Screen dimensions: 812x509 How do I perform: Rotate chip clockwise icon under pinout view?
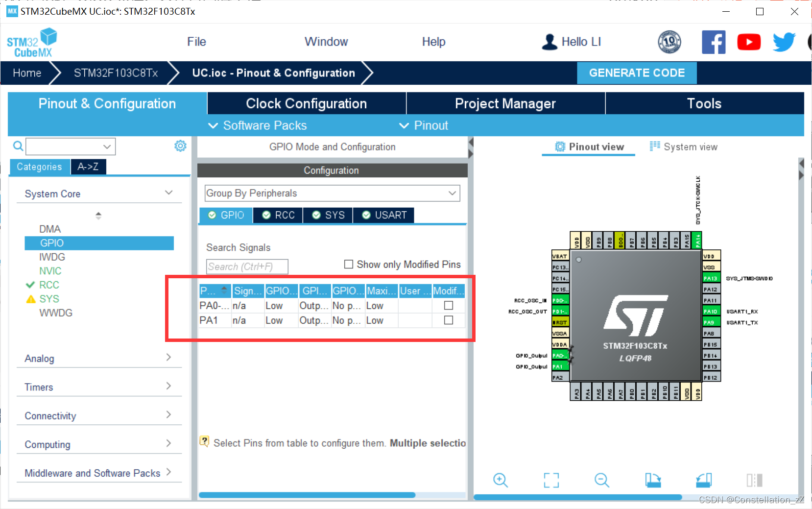[x=653, y=480]
